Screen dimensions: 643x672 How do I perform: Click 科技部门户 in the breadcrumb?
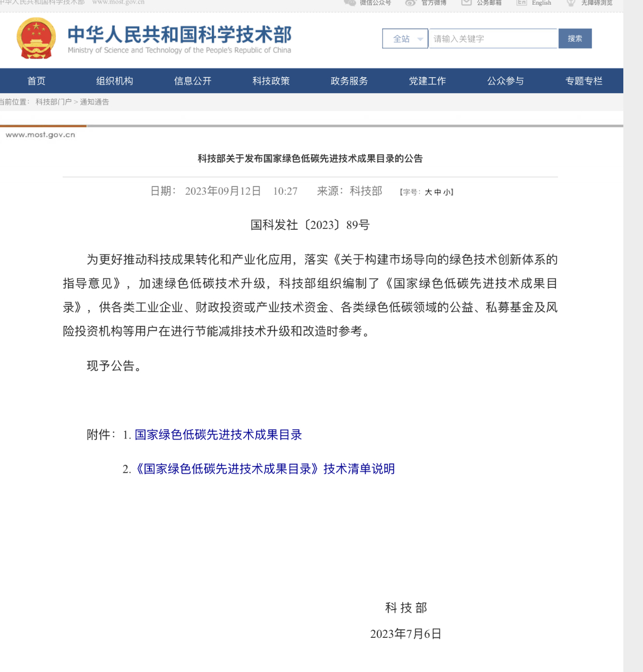tap(53, 102)
